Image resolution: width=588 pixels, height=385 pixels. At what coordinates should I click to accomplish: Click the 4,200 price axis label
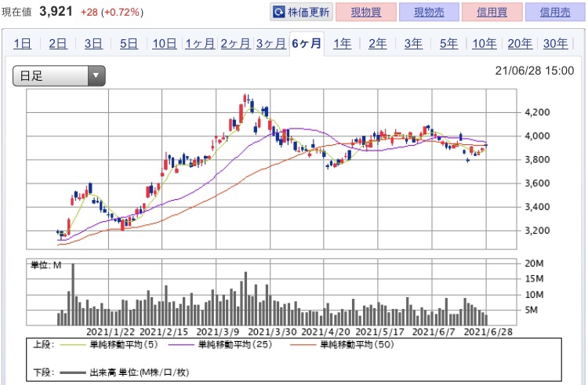tap(537, 112)
